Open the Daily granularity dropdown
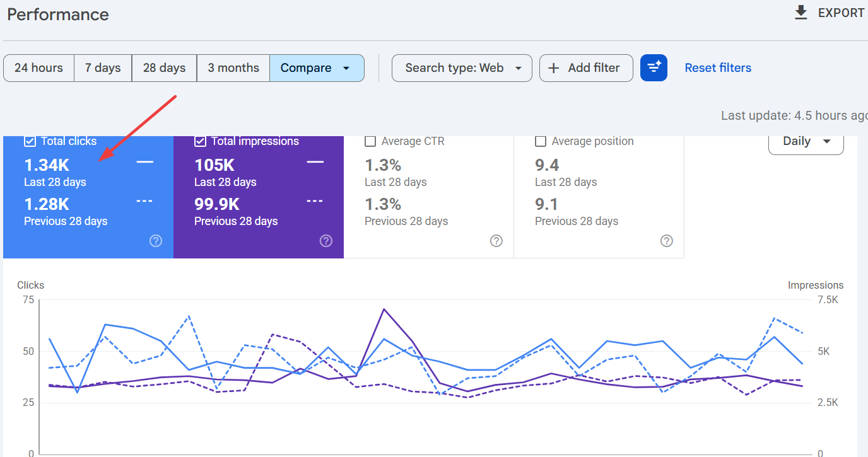868x457 pixels. click(x=806, y=142)
